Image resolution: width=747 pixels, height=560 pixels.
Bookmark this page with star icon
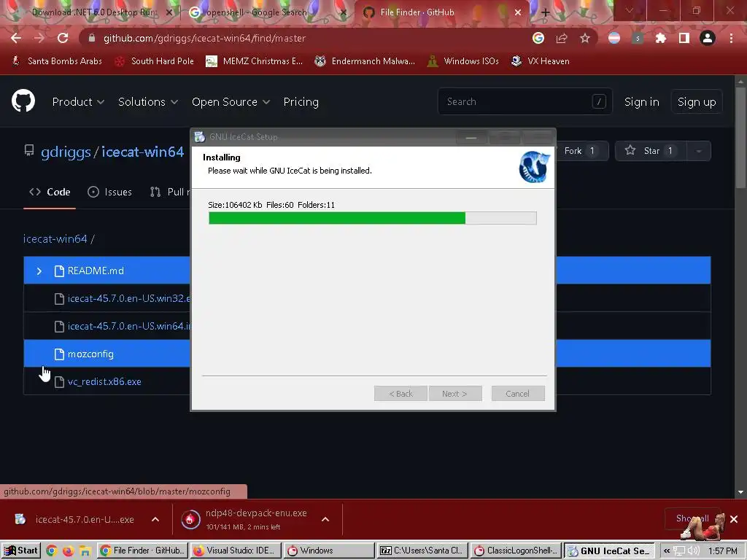point(585,38)
